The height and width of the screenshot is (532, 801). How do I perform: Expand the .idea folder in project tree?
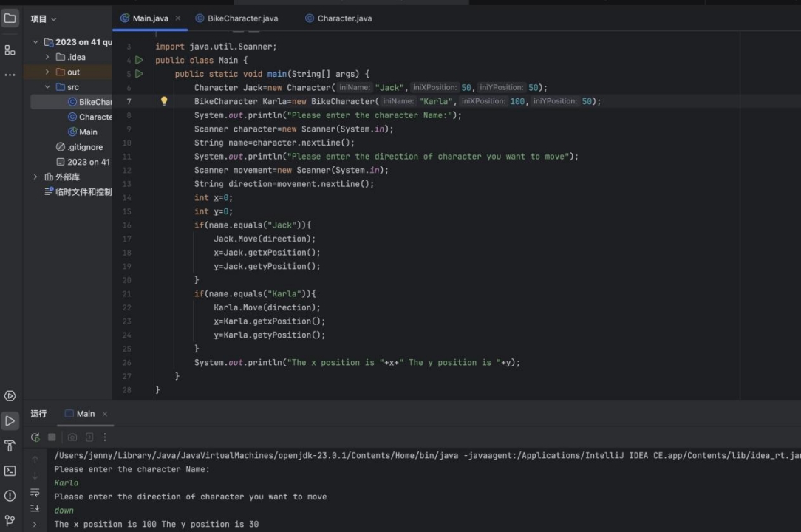(48, 57)
